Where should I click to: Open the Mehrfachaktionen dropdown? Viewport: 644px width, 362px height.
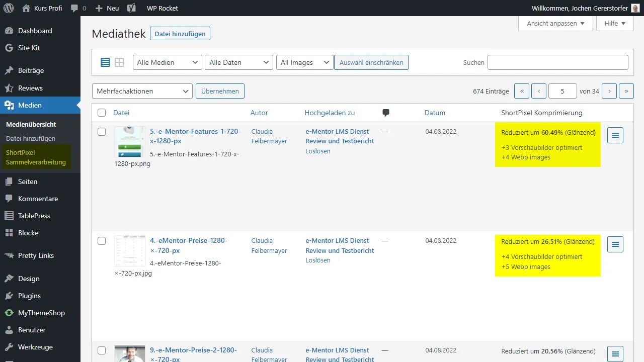tap(142, 91)
